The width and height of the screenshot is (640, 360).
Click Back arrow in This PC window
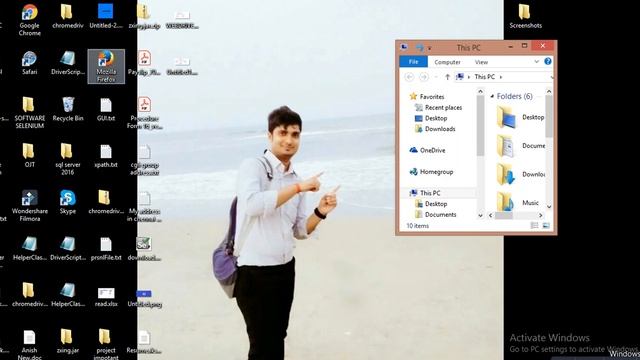tap(409, 77)
